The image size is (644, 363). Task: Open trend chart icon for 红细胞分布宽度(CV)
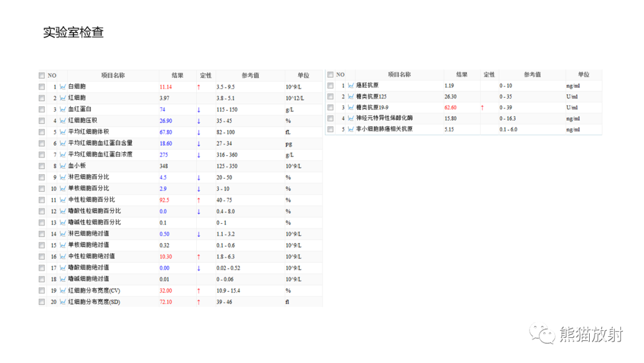pos(63,290)
